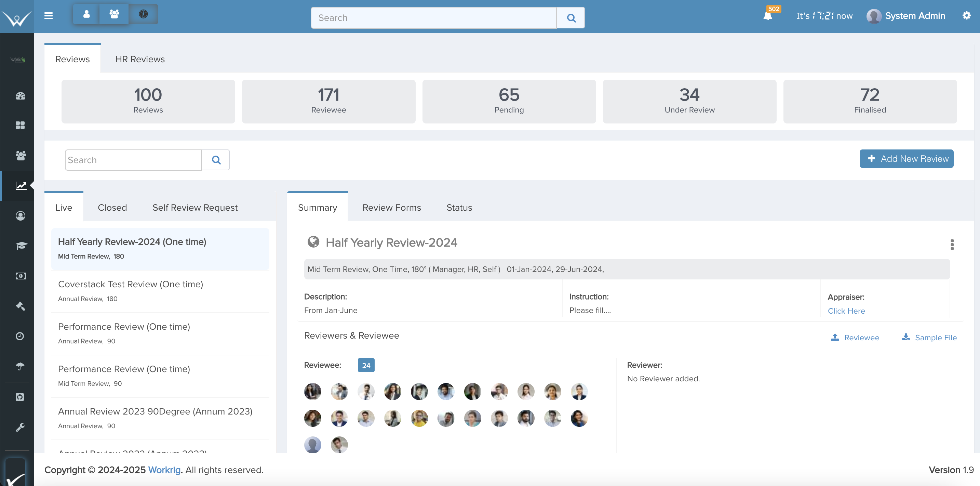Enable the group view toggle in header
This screenshot has height=486, width=980.
[x=114, y=14]
